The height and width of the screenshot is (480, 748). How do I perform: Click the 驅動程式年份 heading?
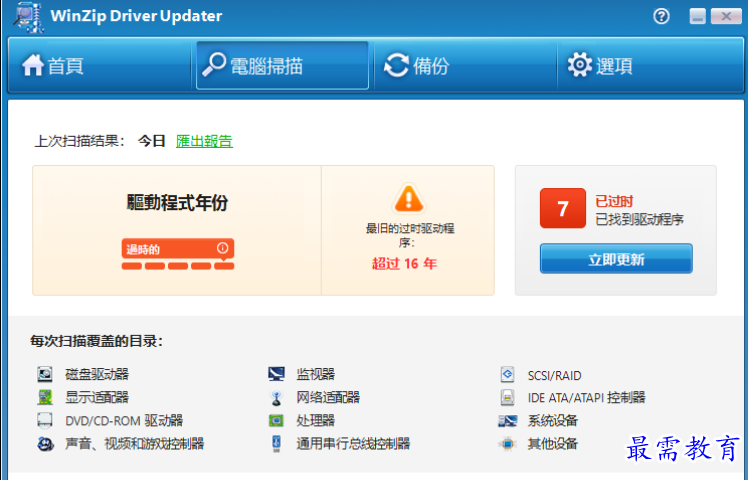tap(177, 203)
